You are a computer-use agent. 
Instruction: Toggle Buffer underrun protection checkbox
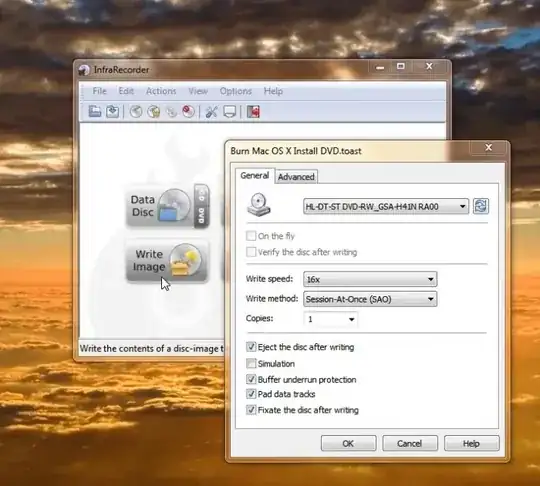tap(251, 379)
